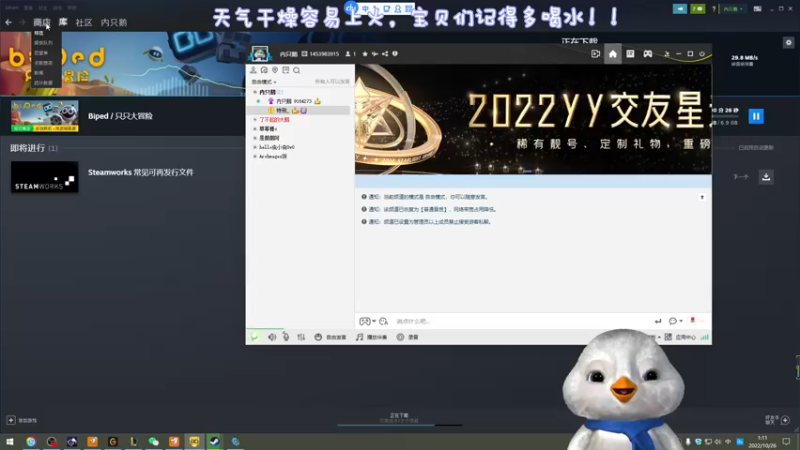
Task: Click the bulletin board icon in YY header
Action: [630, 54]
